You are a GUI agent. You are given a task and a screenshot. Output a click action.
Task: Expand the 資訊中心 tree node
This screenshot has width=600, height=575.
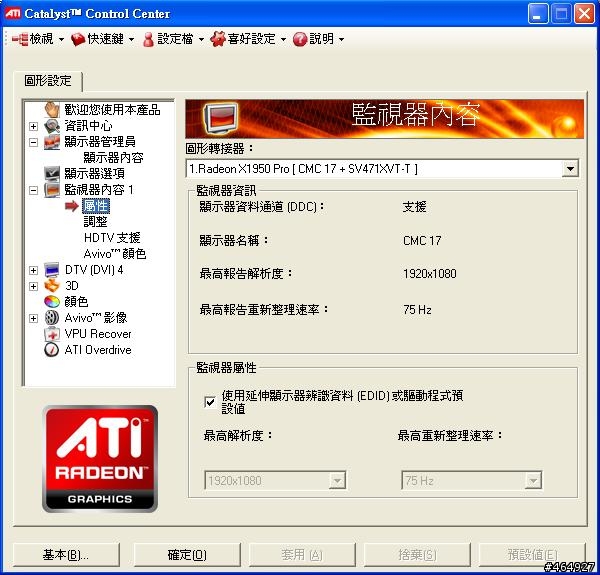(34, 126)
